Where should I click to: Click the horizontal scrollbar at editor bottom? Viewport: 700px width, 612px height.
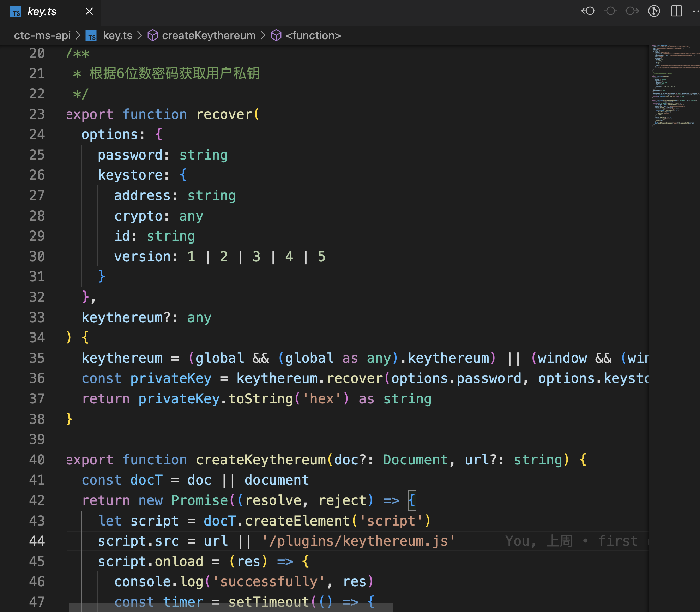231,607
